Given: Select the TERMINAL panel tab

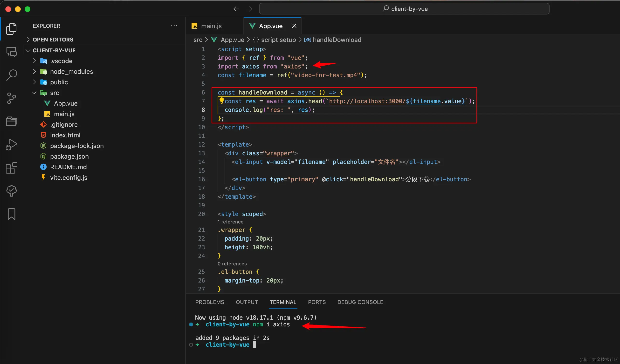Looking at the screenshot, I should 283,302.
